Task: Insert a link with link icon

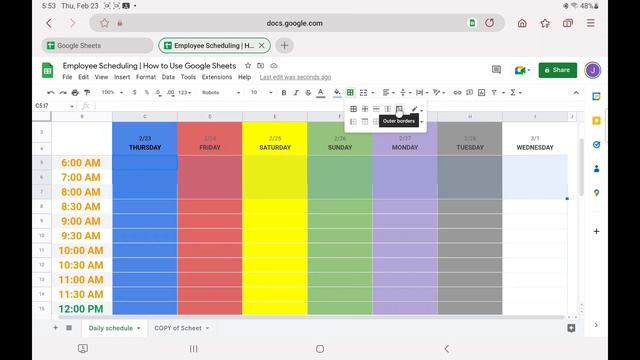Action: point(457,93)
